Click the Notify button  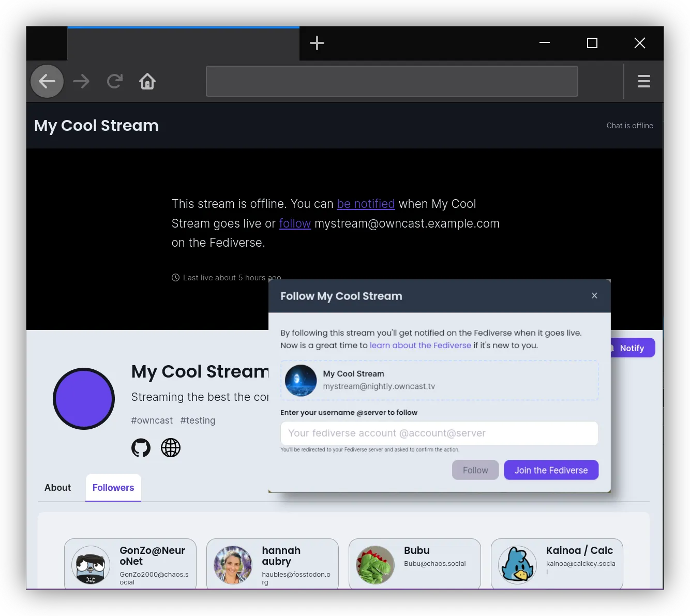[x=632, y=348]
